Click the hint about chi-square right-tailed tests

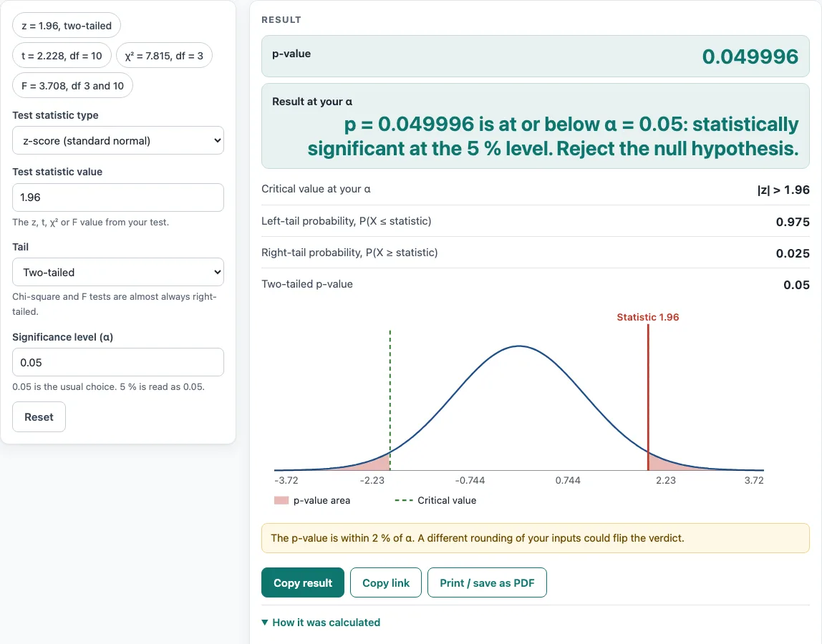(x=115, y=304)
